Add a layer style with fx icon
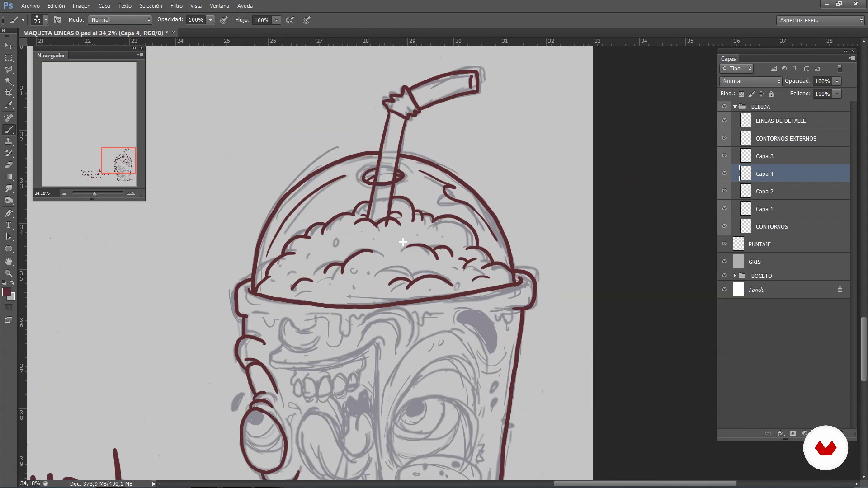868x488 pixels. pyautogui.click(x=781, y=433)
